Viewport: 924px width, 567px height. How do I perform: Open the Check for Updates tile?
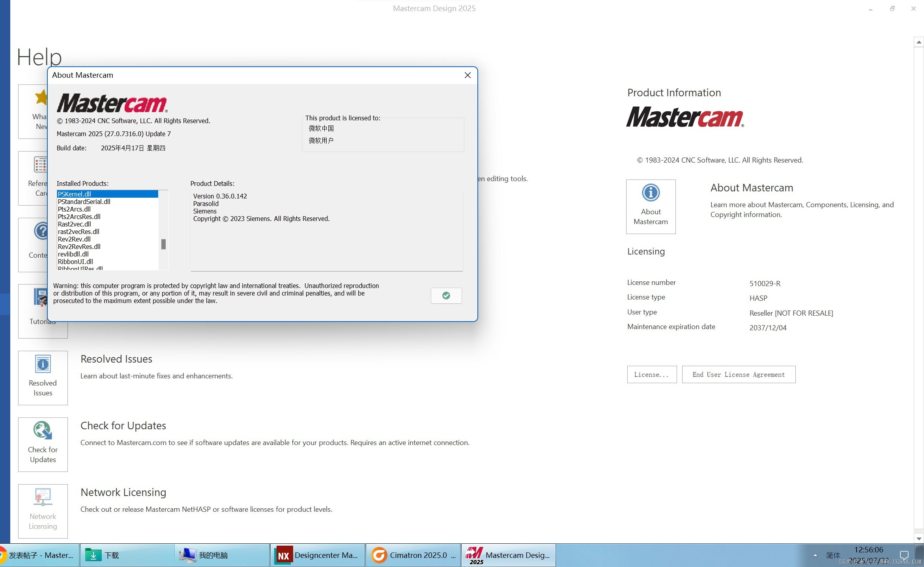coord(43,444)
